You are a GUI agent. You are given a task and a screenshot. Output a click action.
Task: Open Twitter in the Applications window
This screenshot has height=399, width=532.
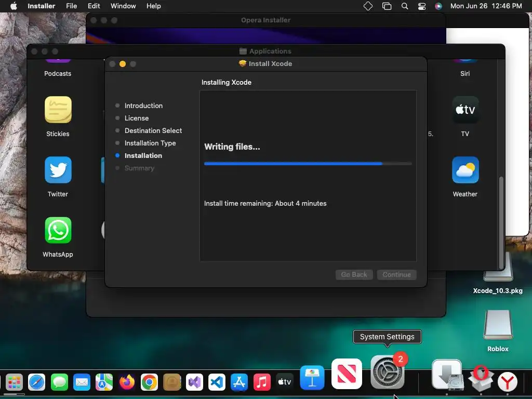click(x=58, y=170)
